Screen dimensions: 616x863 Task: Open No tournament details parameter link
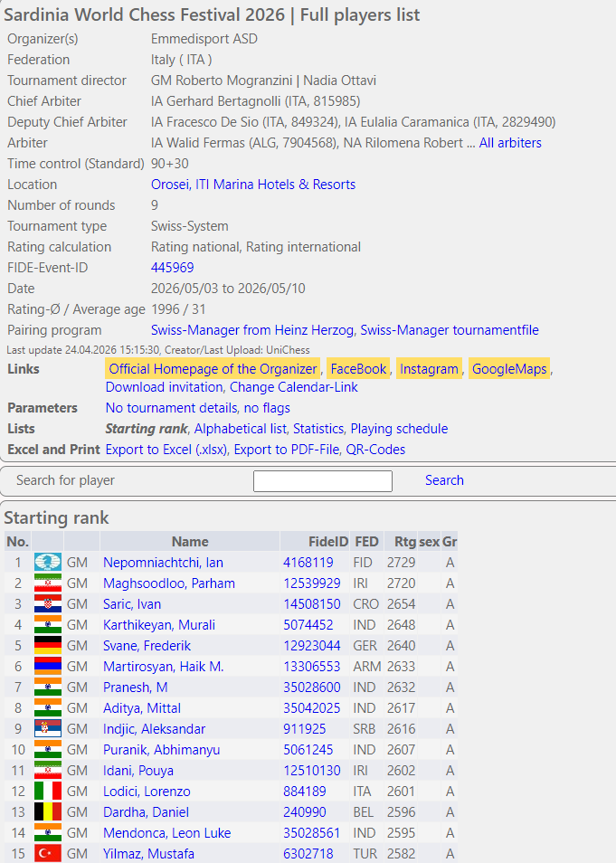coord(172,408)
